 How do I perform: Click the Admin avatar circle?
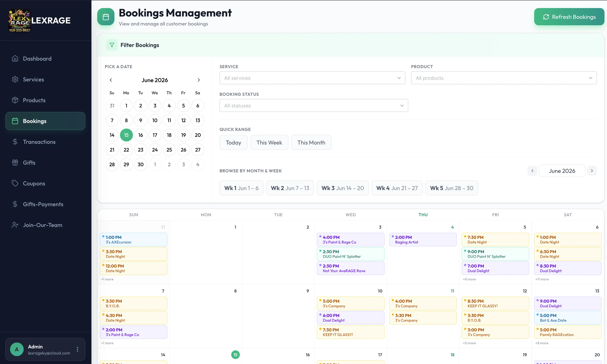pyautogui.click(x=17, y=349)
